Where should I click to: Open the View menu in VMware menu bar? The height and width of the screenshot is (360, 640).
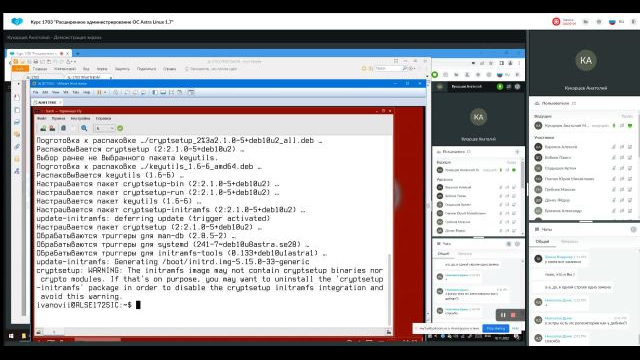tap(56, 92)
